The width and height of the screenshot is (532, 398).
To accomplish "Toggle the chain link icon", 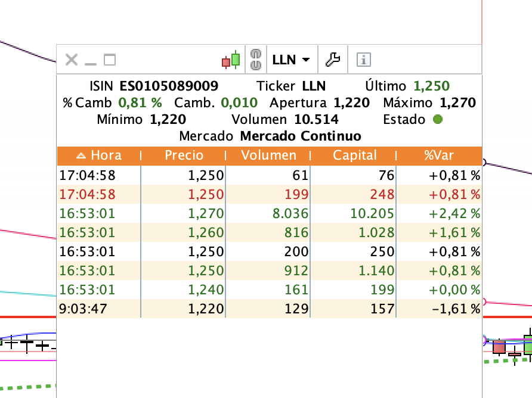I will pyautogui.click(x=256, y=60).
